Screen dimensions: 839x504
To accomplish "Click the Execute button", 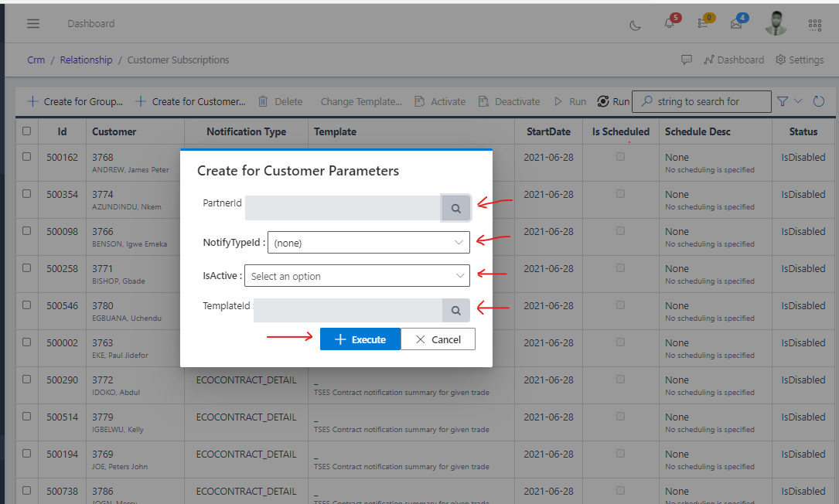I will click(360, 339).
